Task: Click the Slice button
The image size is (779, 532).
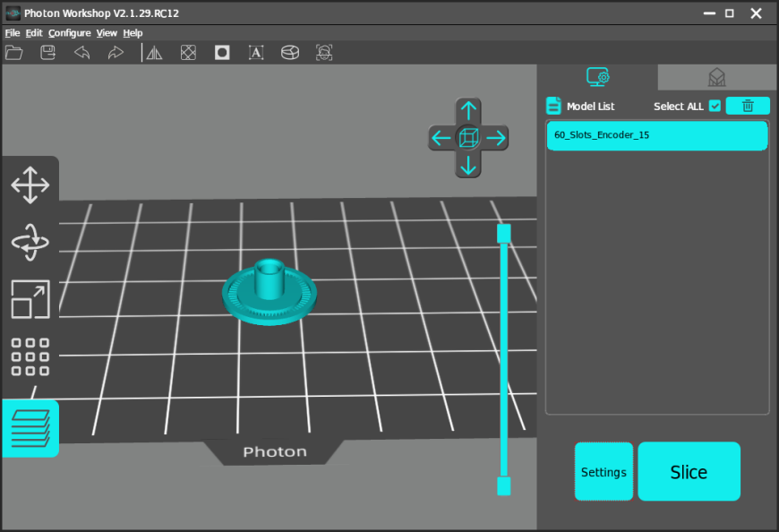Action: coord(689,471)
